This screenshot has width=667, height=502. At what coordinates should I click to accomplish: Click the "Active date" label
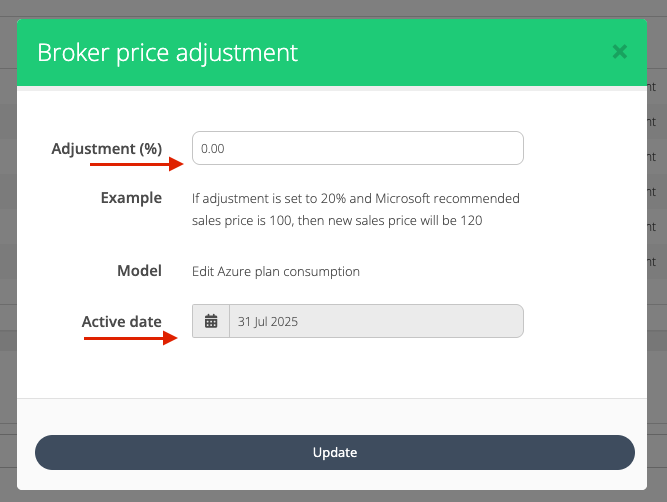pos(121,321)
